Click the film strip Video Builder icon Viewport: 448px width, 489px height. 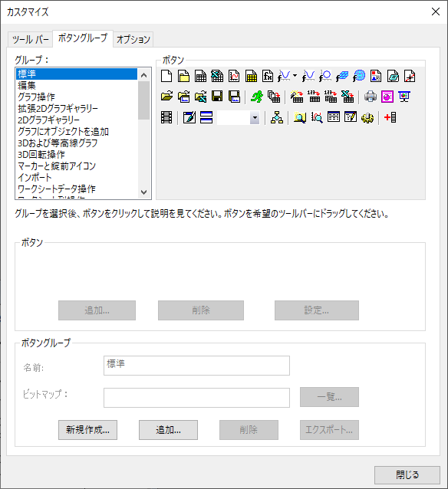pos(166,117)
